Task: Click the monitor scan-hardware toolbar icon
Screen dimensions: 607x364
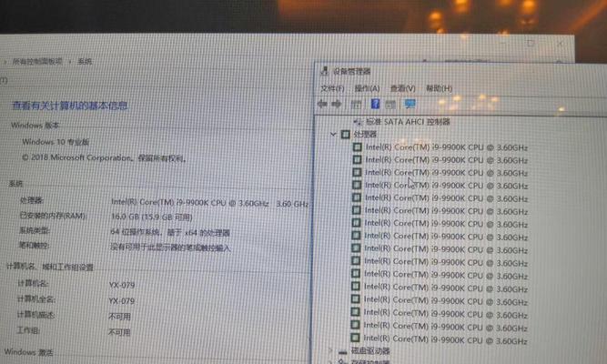Action: point(410,104)
